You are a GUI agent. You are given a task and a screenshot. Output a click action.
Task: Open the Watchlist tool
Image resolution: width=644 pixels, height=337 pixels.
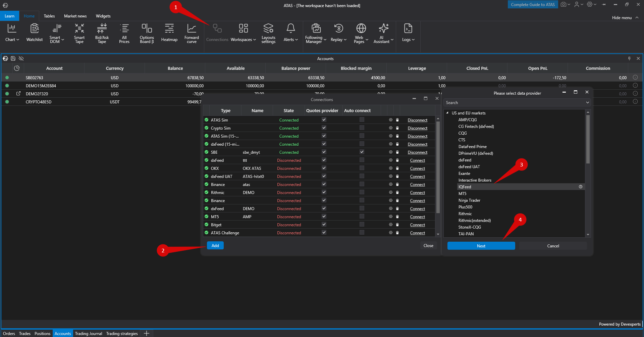click(35, 33)
